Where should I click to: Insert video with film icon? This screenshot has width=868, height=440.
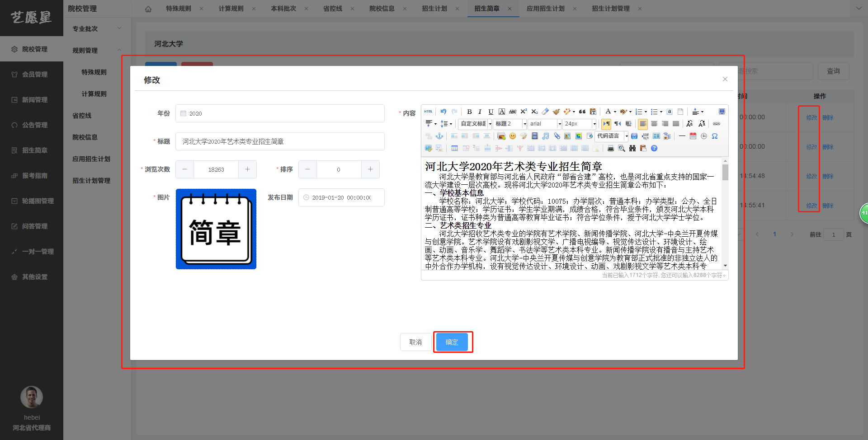(534, 136)
